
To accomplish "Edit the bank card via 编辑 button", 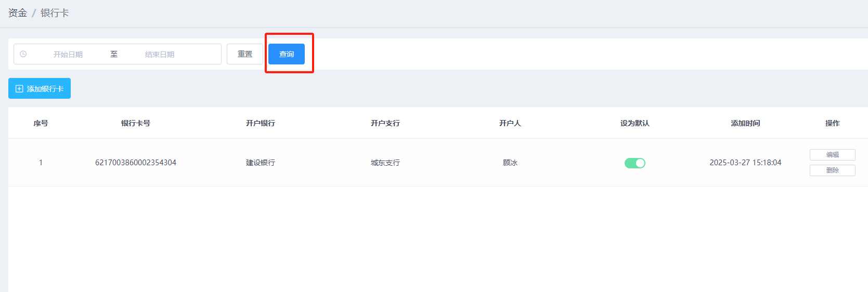I will click(x=832, y=155).
